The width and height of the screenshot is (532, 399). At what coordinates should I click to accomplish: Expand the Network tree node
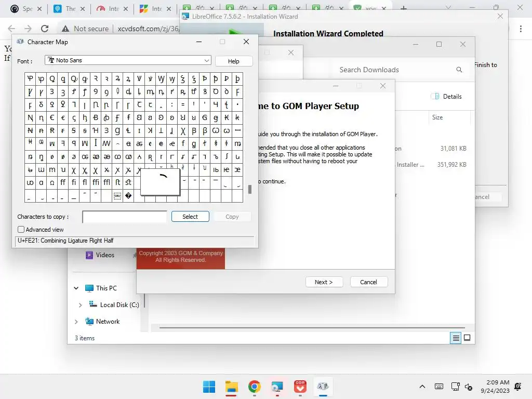[76, 321]
